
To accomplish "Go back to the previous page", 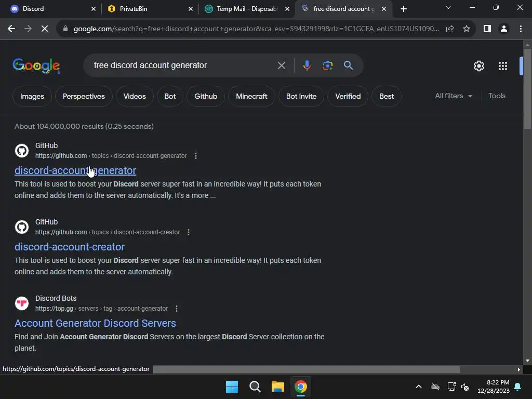I will (x=11, y=29).
